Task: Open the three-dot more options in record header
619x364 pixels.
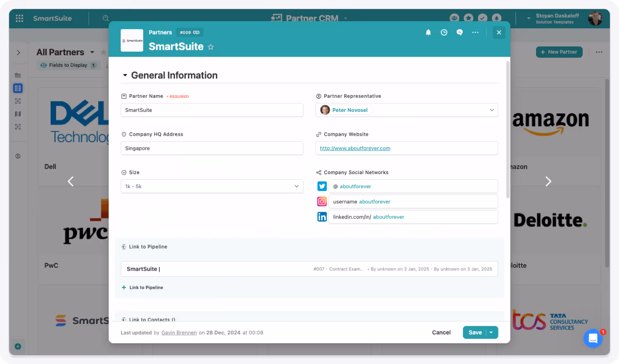Action: [x=475, y=32]
